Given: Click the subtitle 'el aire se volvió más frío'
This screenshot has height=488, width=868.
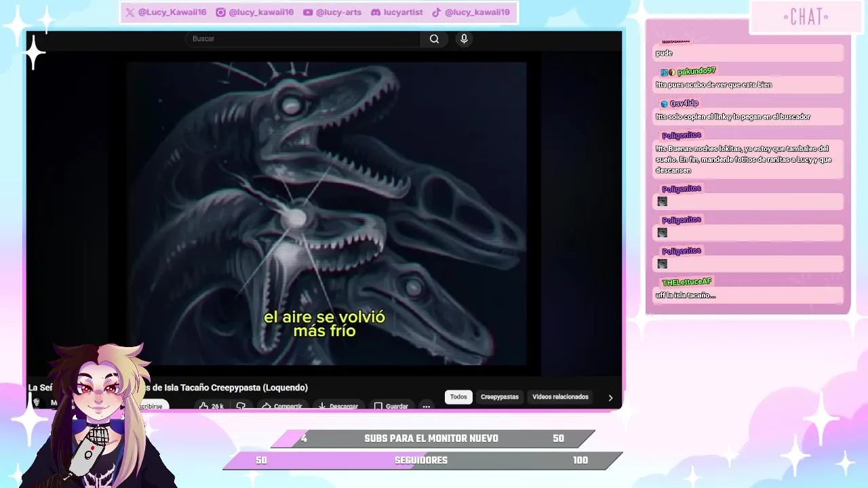Looking at the screenshot, I should click(325, 324).
